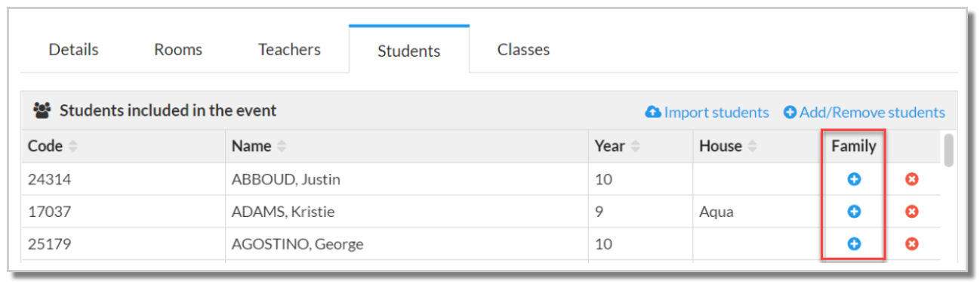
Task: Remove ADAMS, Kristie with red X icon
Action: click(x=911, y=212)
